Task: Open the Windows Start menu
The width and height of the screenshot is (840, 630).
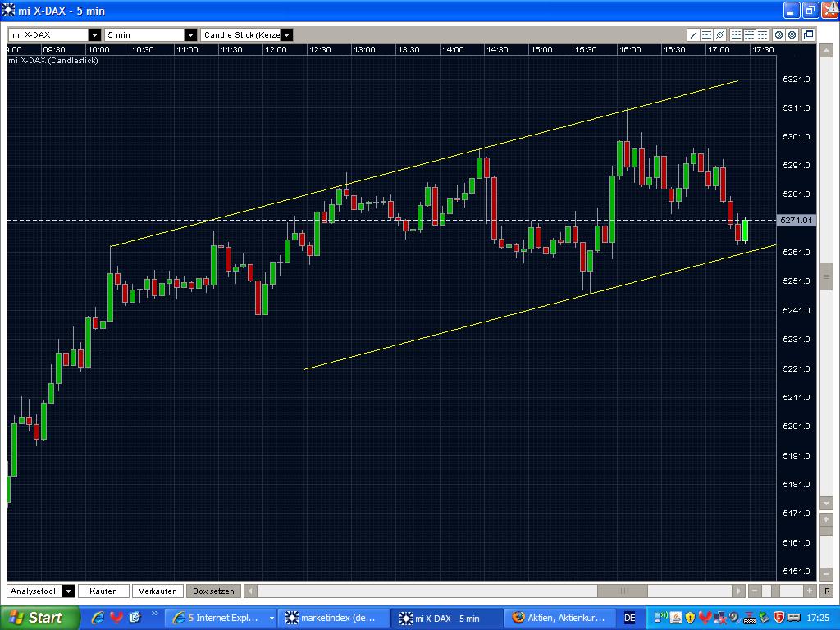Action: (x=39, y=618)
